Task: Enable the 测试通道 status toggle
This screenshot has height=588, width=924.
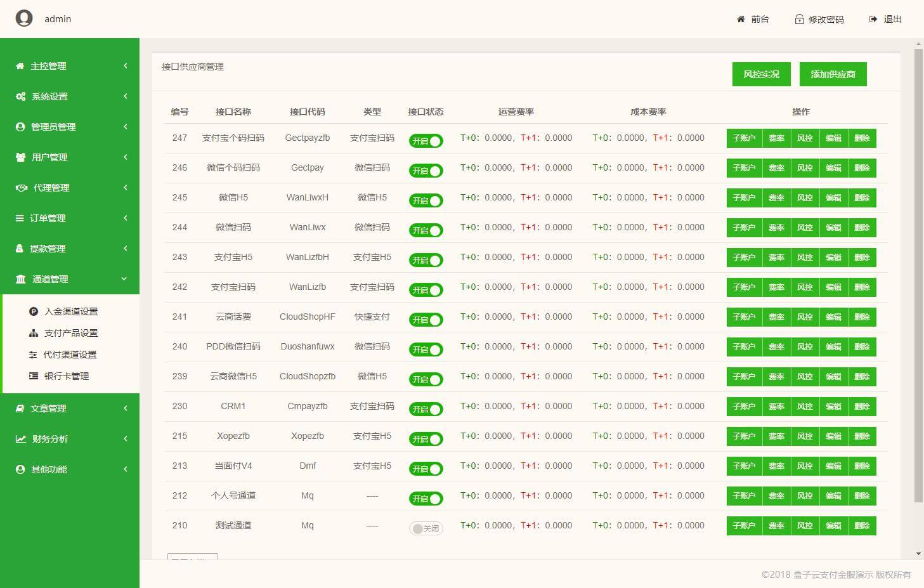Action: [426, 528]
